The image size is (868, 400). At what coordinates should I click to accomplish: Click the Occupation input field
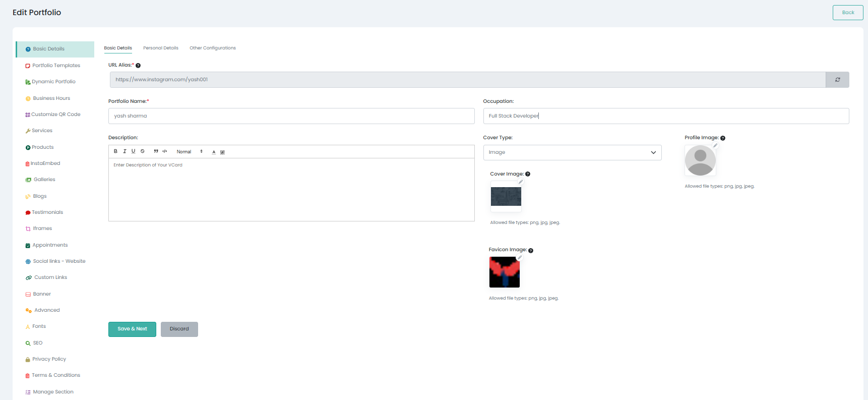click(x=666, y=116)
